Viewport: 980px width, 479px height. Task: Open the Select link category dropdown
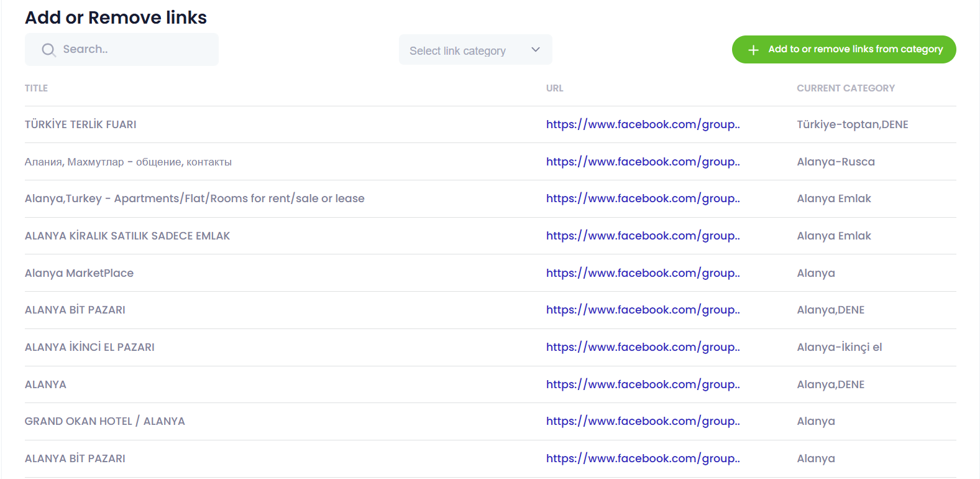475,50
